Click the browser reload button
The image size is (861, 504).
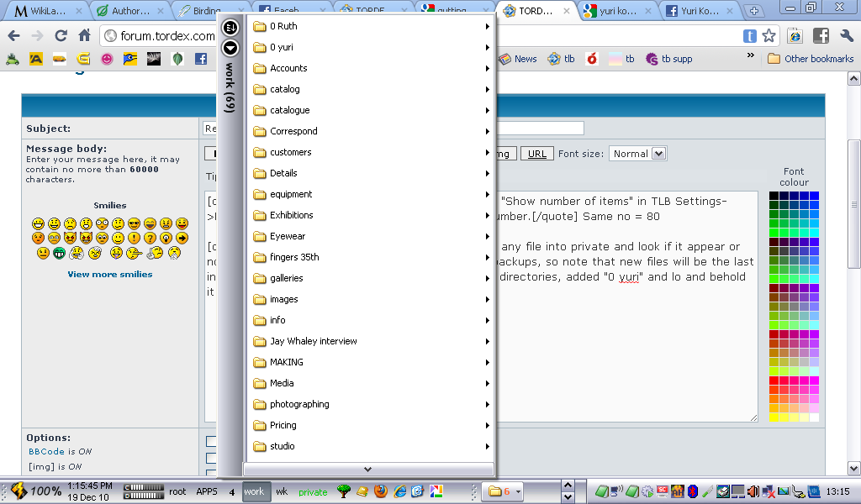click(x=61, y=36)
